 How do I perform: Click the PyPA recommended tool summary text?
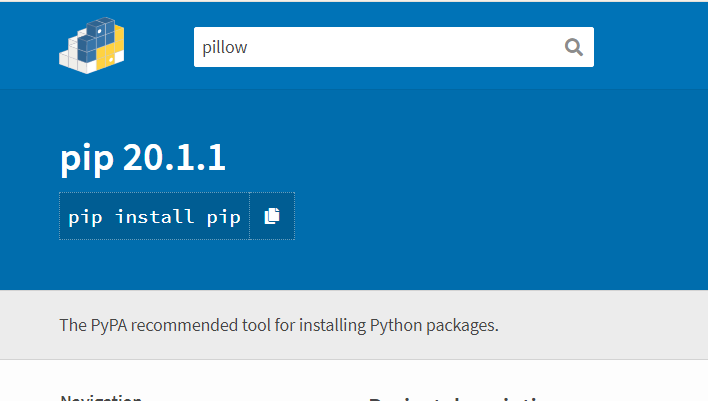[278, 325]
